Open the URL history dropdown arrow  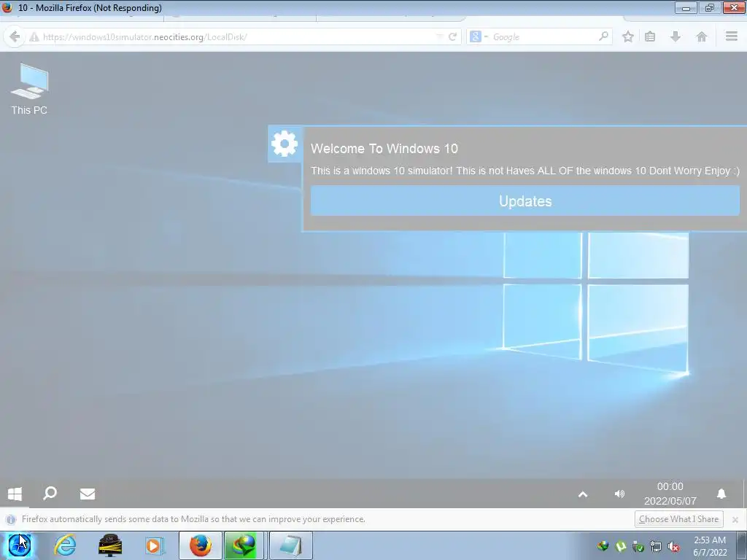tap(438, 36)
